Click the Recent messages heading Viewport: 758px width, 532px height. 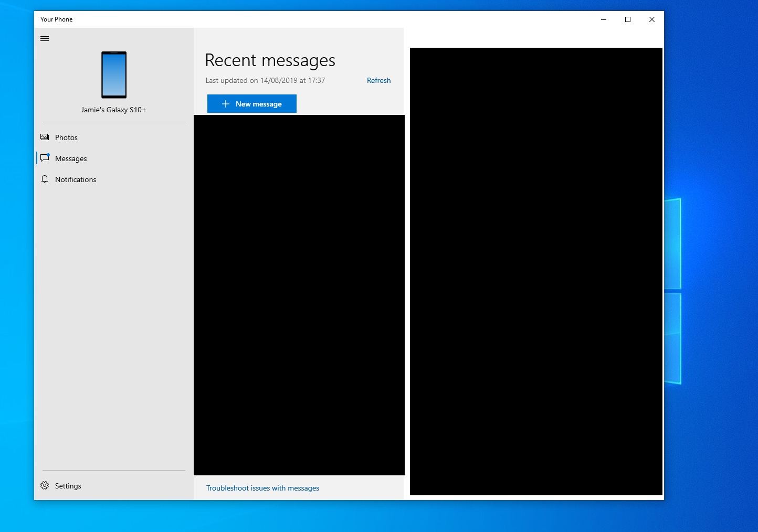(270, 60)
